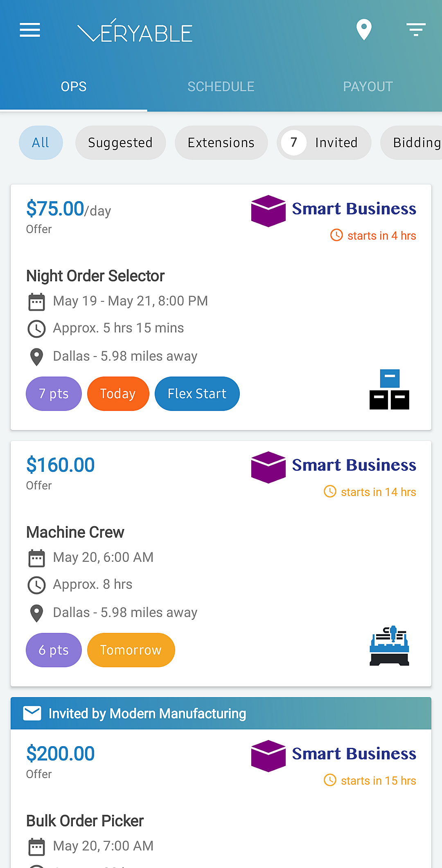The width and height of the screenshot is (442, 868).
Task: Switch to the SCHEDULE tab
Action: click(x=221, y=87)
